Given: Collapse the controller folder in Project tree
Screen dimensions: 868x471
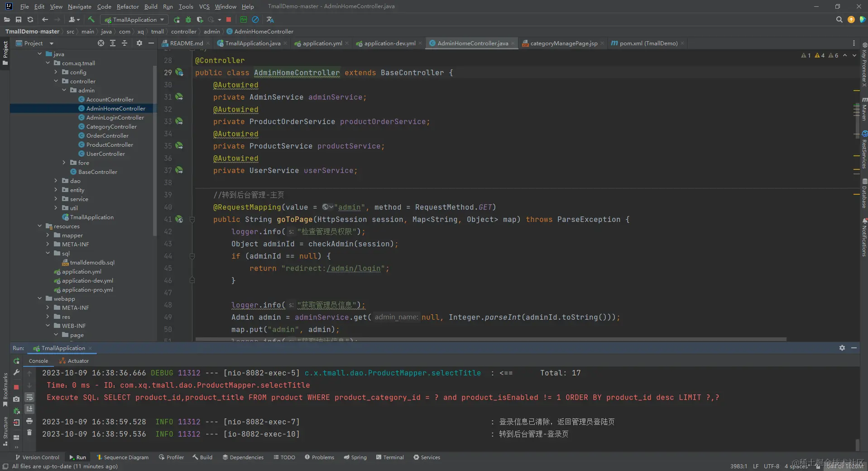Looking at the screenshot, I should coord(56,81).
